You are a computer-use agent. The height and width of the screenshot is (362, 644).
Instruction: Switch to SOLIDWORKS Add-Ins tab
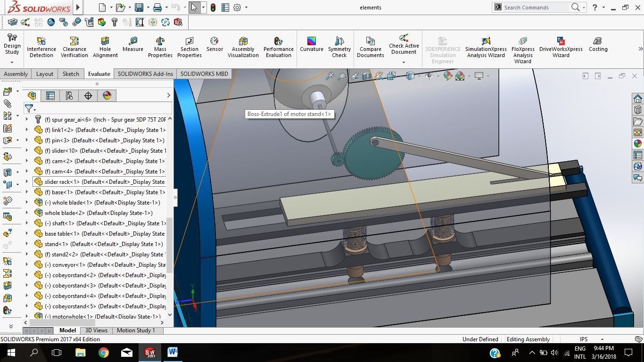point(145,74)
